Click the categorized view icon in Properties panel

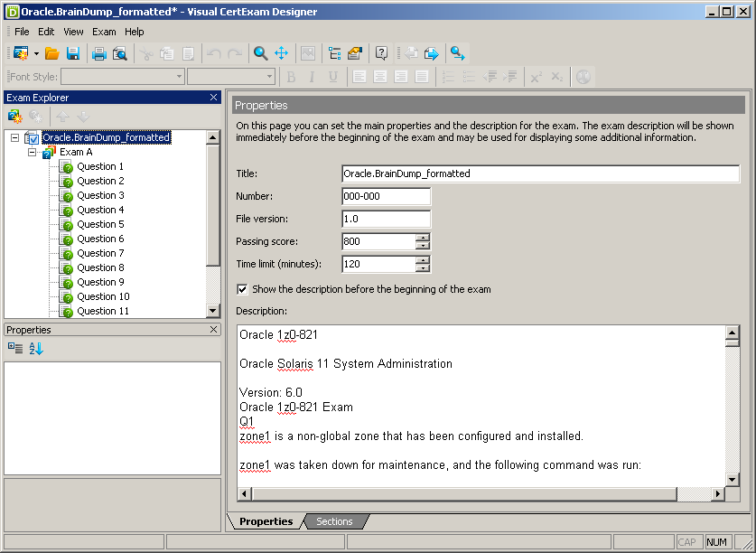(x=15, y=348)
